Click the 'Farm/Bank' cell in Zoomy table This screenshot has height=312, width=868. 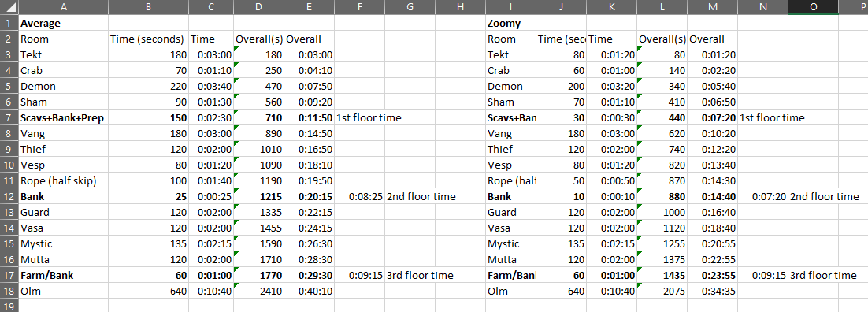click(x=511, y=276)
